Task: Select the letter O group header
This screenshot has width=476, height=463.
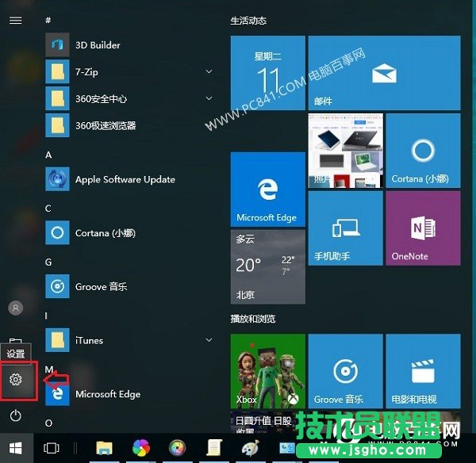Action: point(48,423)
